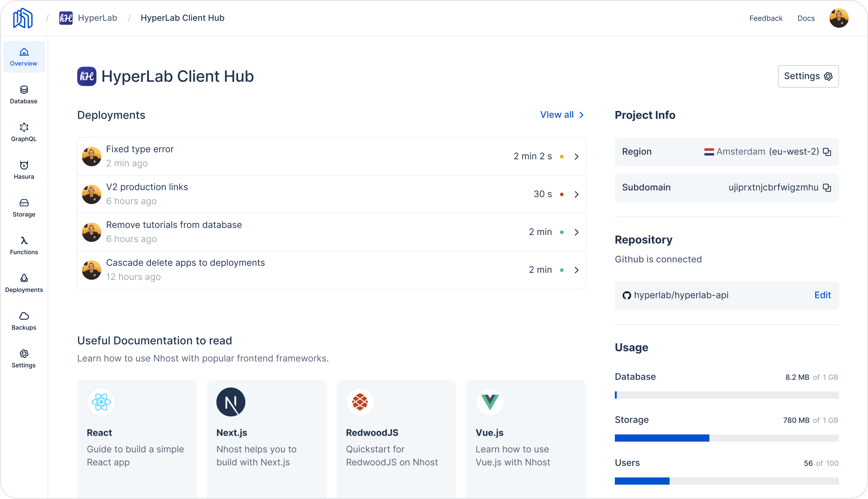Open the Vue.js documentation card title
The height and width of the screenshot is (499, 868).
490,433
